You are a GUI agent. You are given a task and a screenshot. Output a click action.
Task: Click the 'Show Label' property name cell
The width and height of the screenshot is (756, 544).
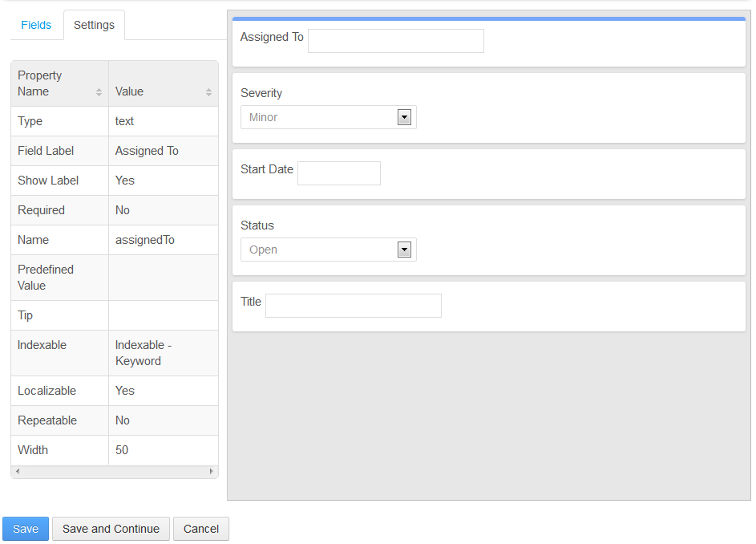click(x=60, y=181)
